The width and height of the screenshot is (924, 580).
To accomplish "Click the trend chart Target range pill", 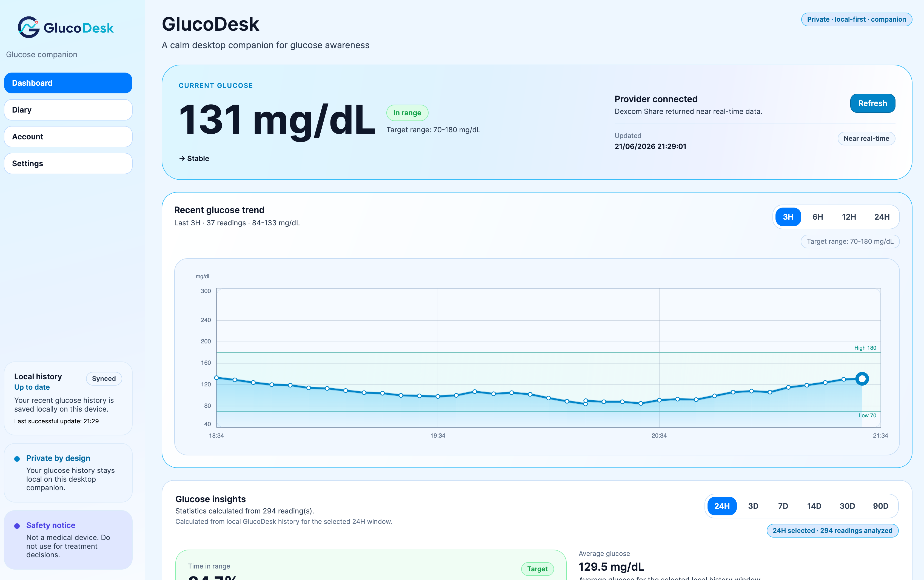I will (850, 241).
